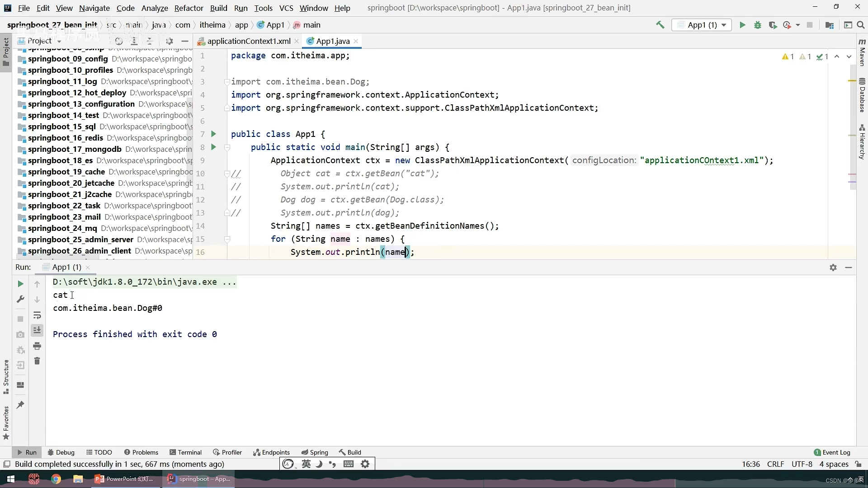The width and height of the screenshot is (868, 488).
Task: Switch to the applicationContext1.xml tab
Action: point(248,41)
